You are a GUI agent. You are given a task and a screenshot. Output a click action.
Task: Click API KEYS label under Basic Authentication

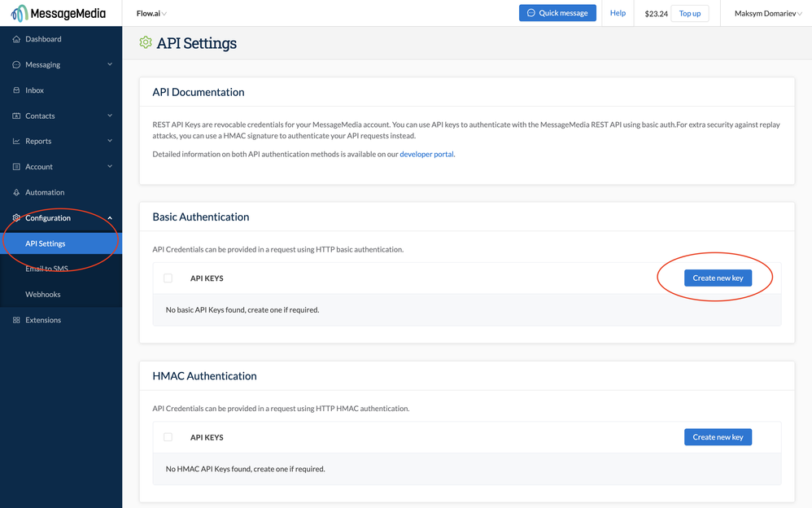pyautogui.click(x=207, y=278)
